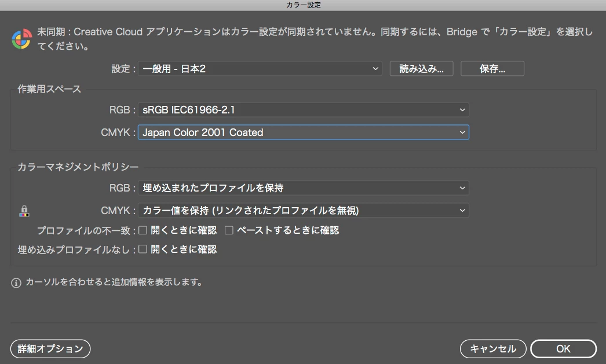Enable 開くときに確認 for missing embedded profile
The image size is (606, 364).
click(x=143, y=249)
